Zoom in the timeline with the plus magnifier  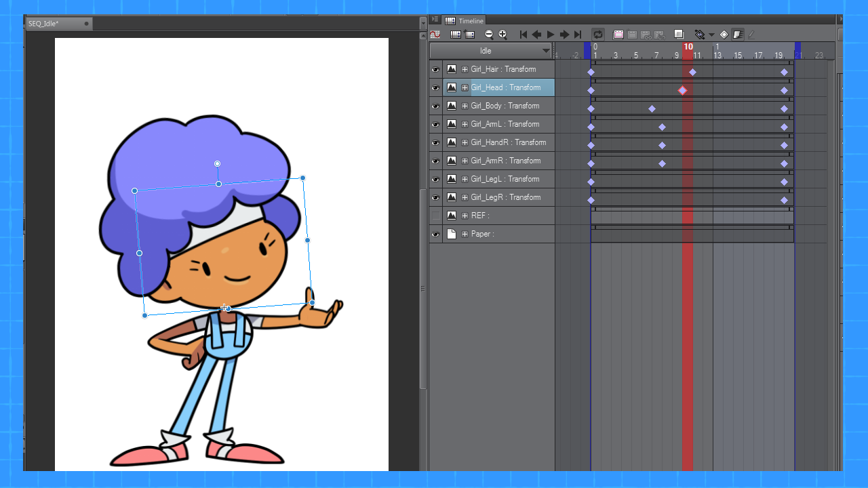click(x=502, y=35)
